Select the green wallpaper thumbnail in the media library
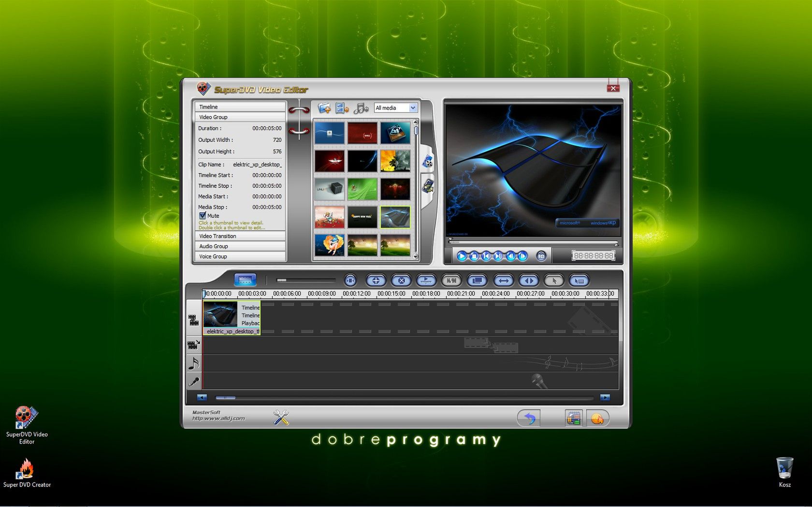Screen dimensions: 812x507 [362, 189]
